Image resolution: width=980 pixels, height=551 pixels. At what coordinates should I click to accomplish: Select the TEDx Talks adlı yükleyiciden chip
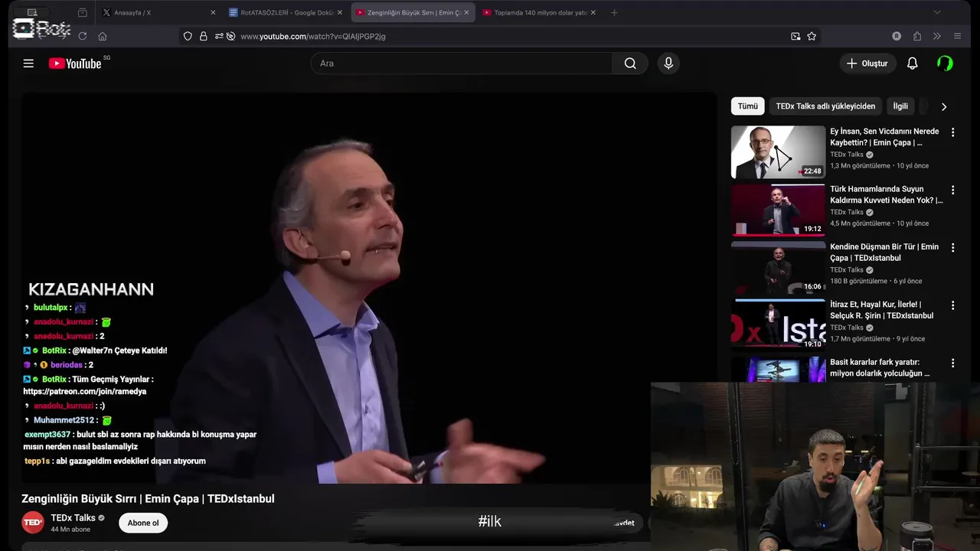pyautogui.click(x=825, y=106)
